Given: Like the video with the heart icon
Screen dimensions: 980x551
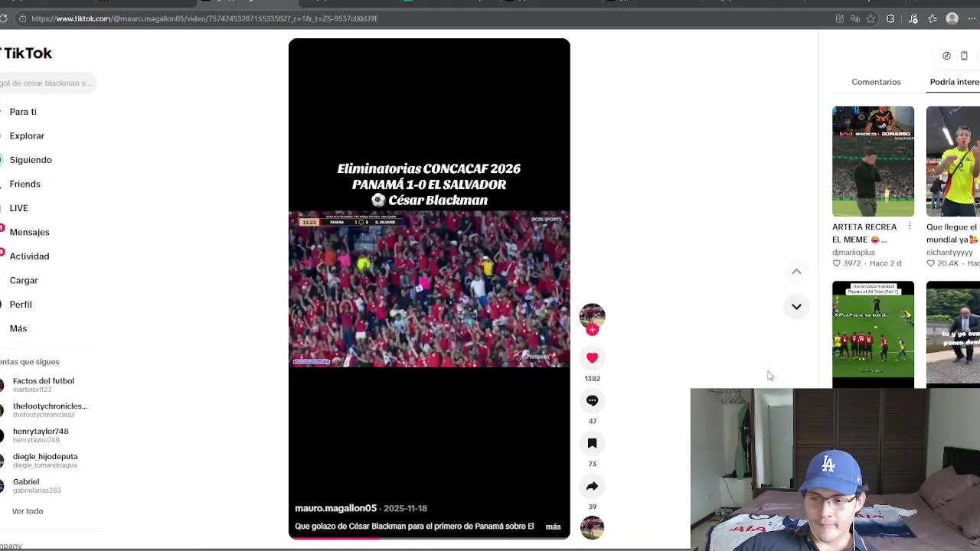Looking at the screenshot, I should click(x=592, y=357).
